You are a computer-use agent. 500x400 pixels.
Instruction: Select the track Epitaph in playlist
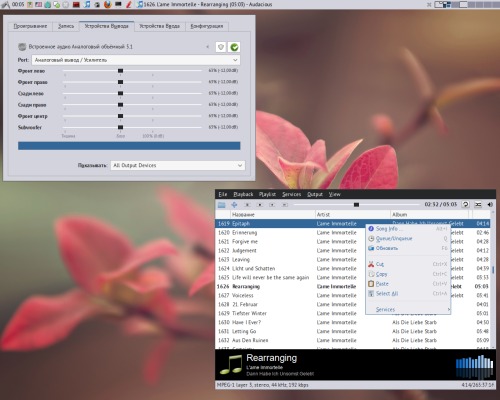pyautogui.click(x=353, y=223)
